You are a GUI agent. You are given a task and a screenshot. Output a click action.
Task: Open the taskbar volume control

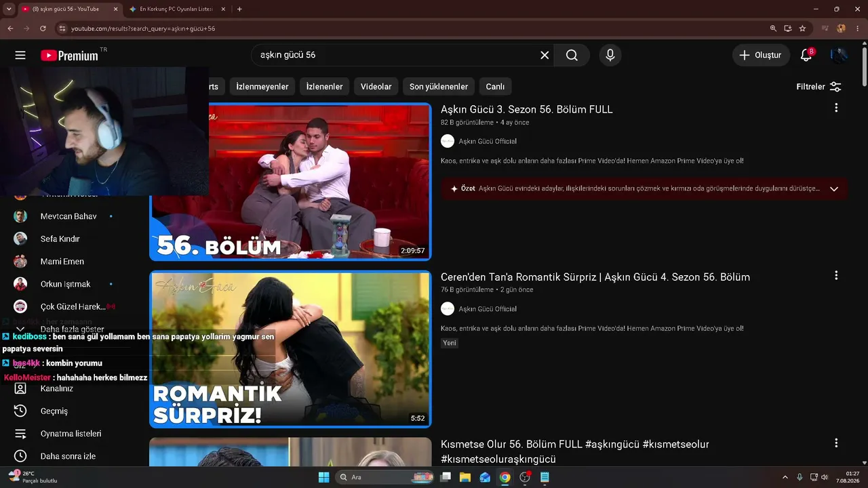pos(825,477)
